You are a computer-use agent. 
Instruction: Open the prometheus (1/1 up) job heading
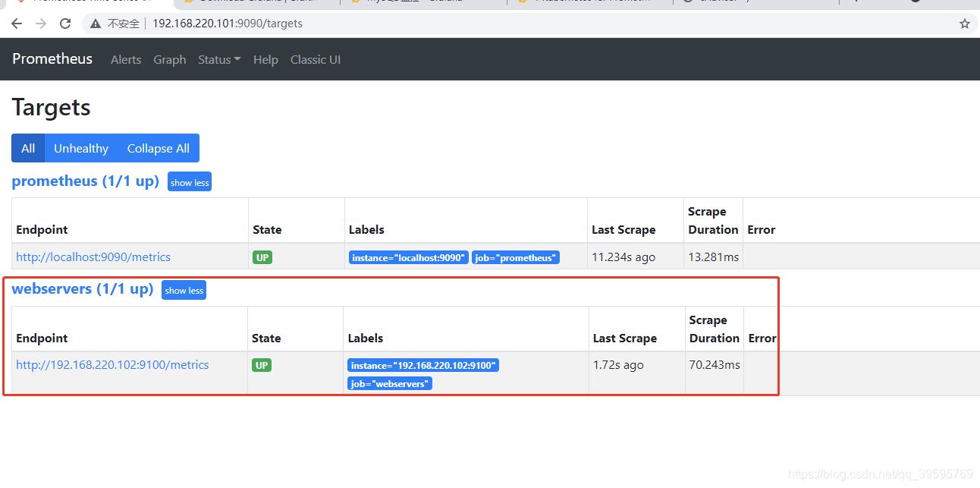click(x=86, y=181)
